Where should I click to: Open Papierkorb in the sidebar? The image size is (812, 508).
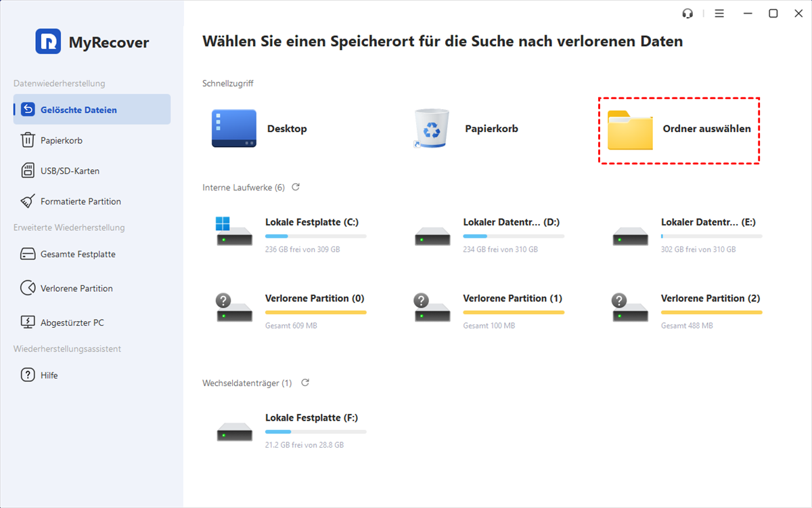coord(61,140)
